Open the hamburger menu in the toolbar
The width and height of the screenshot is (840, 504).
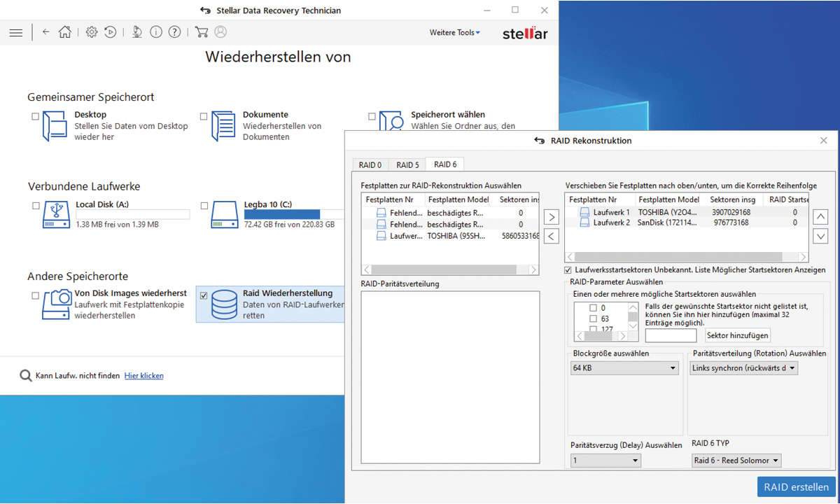point(15,32)
